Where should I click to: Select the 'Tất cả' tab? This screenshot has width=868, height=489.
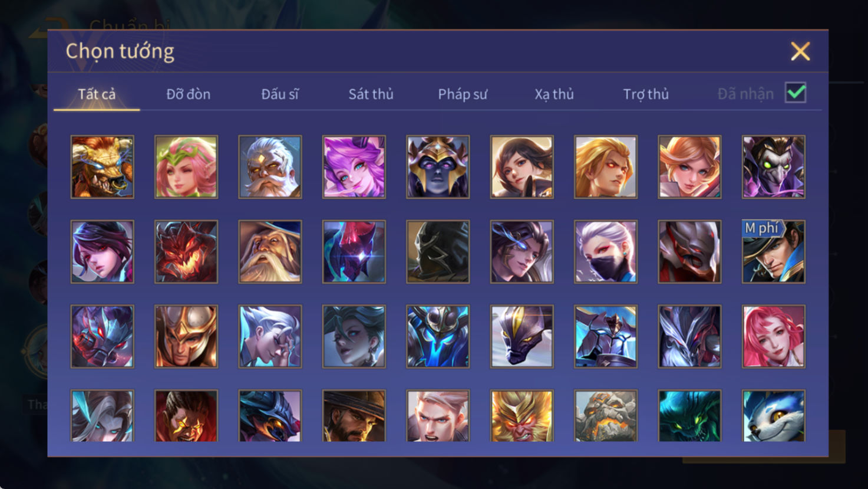(97, 94)
